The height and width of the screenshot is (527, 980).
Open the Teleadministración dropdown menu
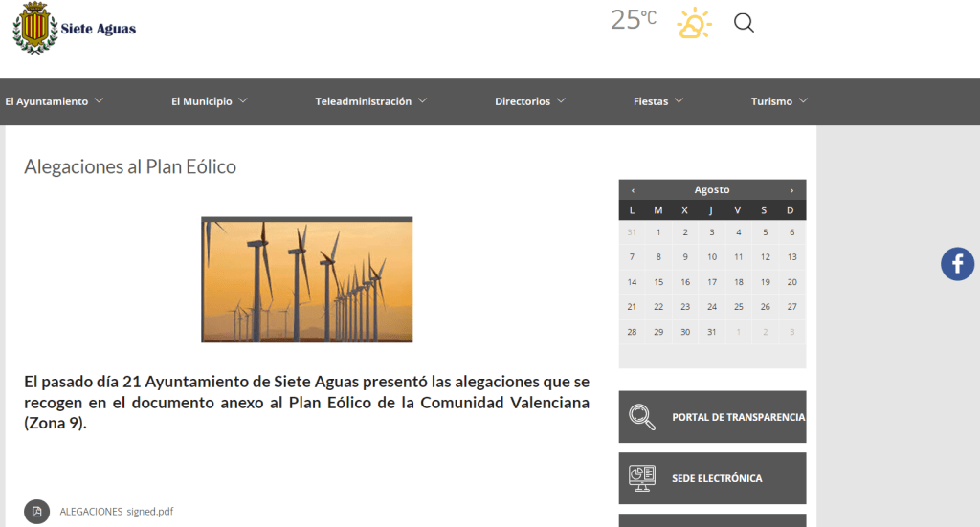pyautogui.click(x=370, y=101)
